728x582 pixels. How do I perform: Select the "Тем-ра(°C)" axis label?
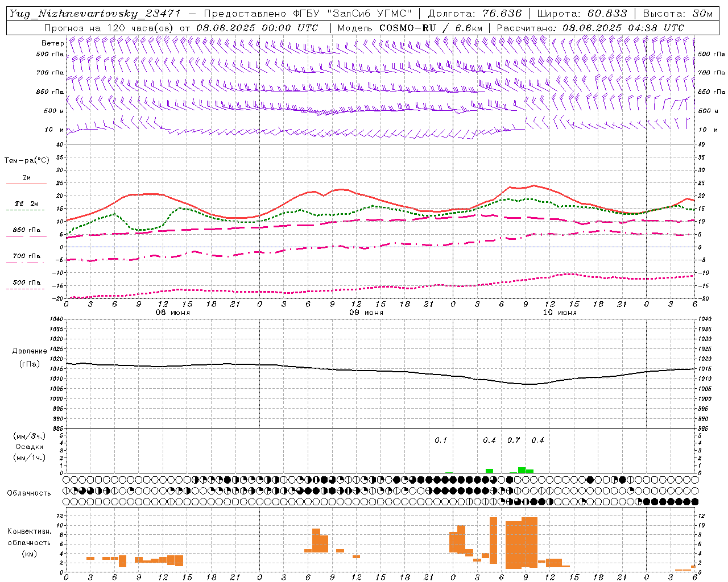[27, 161]
